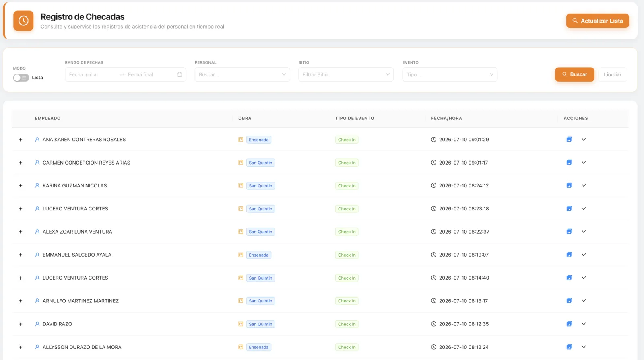Open photo icon for ANA KAREN CONTRERAS ROSALES
644x360 pixels.
[x=569, y=140]
